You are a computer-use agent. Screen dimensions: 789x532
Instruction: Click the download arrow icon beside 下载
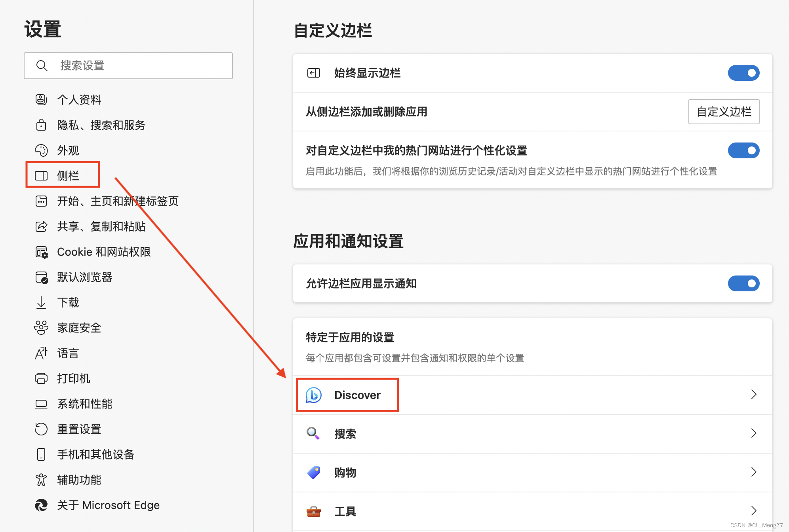coord(41,302)
